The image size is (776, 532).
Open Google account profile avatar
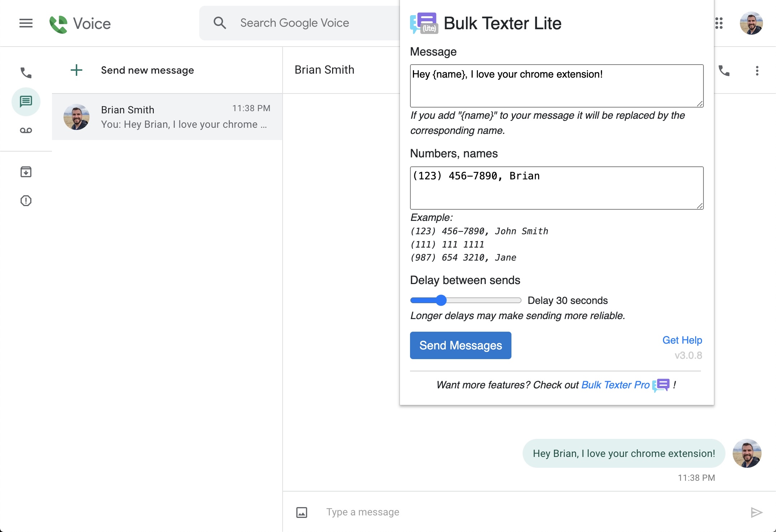[x=751, y=23]
